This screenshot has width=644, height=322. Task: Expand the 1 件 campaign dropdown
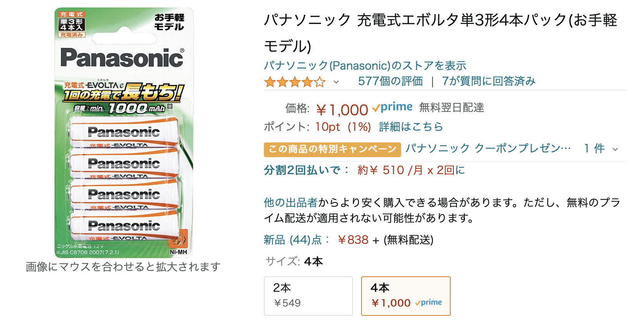click(615, 149)
